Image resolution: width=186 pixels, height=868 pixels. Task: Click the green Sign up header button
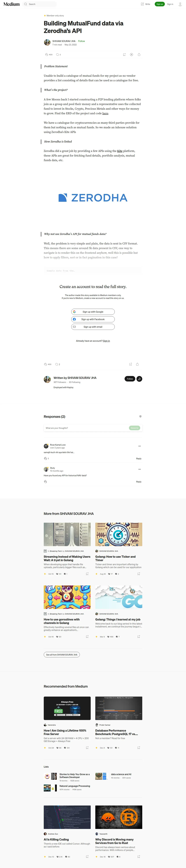[x=160, y=4]
